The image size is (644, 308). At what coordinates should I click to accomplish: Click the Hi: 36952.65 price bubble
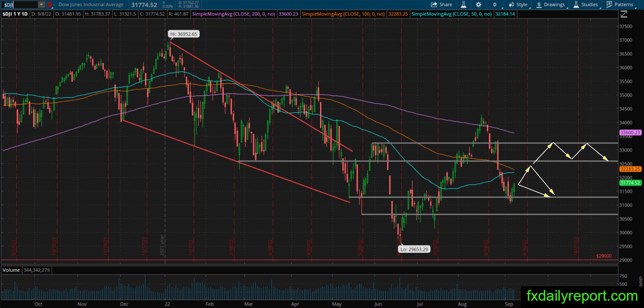pyautogui.click(x=184, y=34)
